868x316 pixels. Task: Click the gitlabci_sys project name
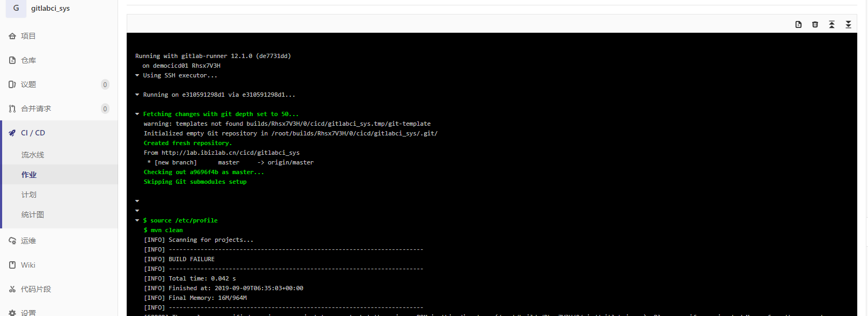50,8
